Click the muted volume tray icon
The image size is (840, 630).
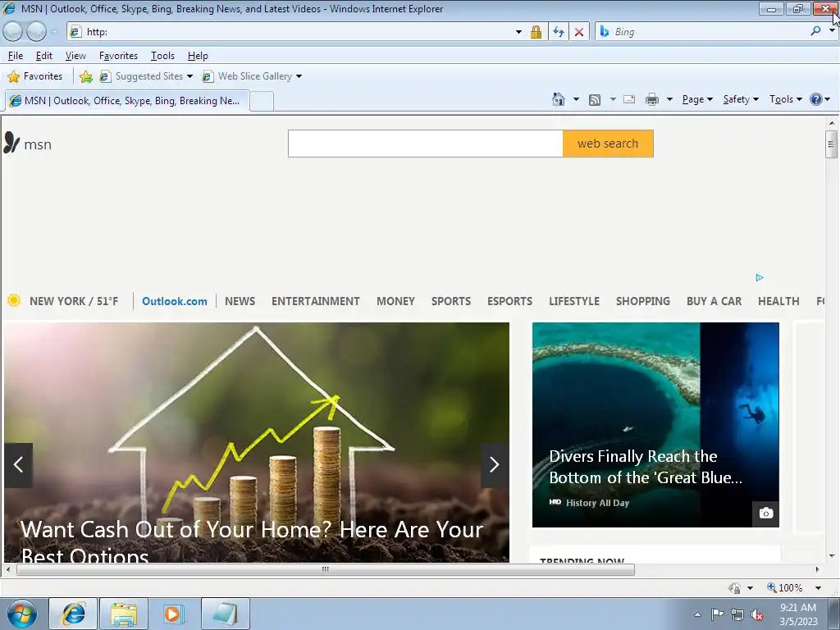tap(757, 614)
